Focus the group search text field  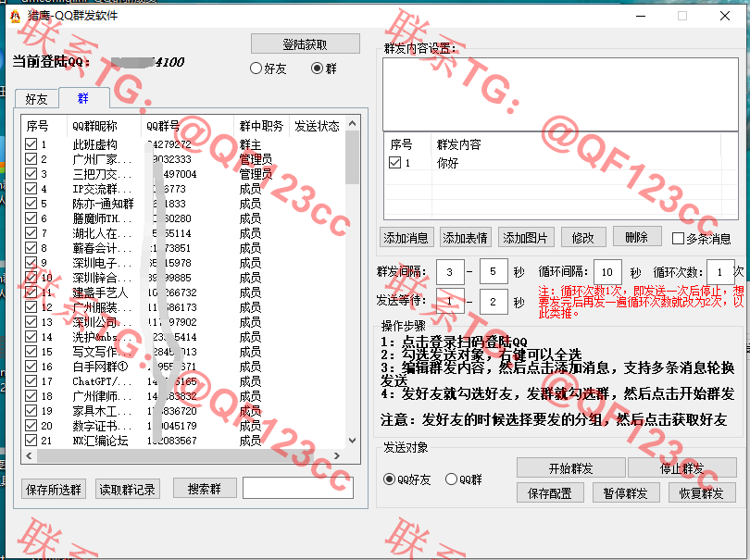pos(298,489)
